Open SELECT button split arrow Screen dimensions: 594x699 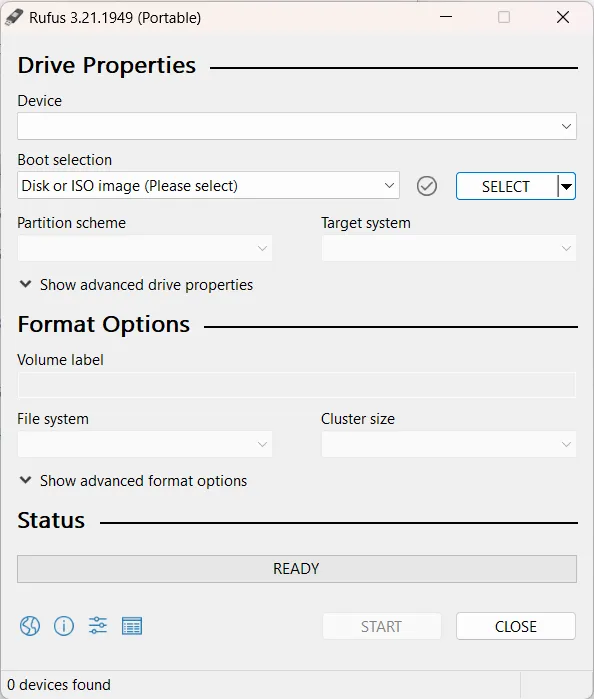tap(566, 186)
